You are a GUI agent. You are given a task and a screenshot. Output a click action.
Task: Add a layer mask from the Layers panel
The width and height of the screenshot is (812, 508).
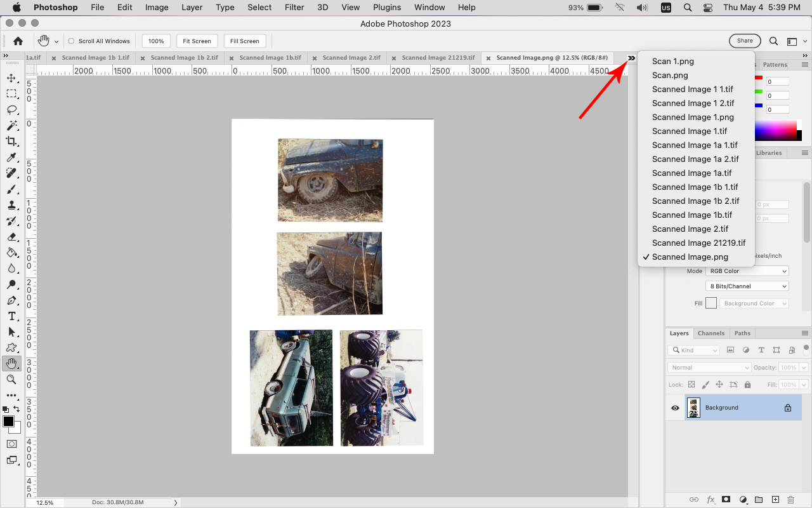(x=726, y=500)
